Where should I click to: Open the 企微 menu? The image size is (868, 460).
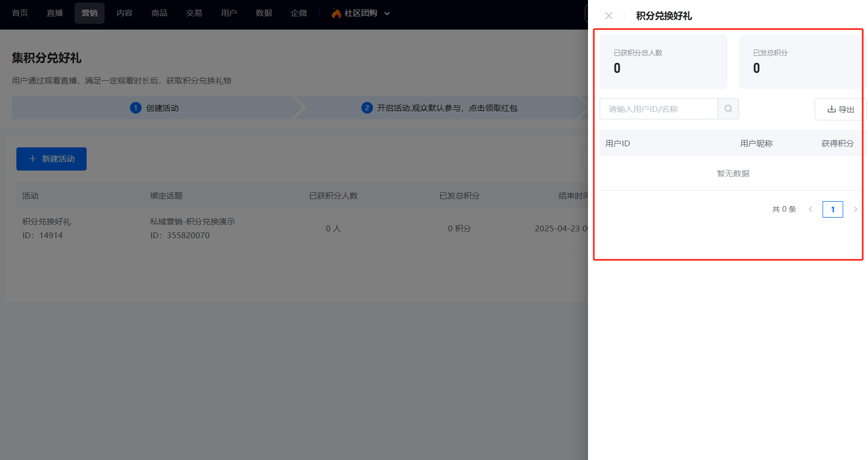pyautogui.click(x=299, y=13)
